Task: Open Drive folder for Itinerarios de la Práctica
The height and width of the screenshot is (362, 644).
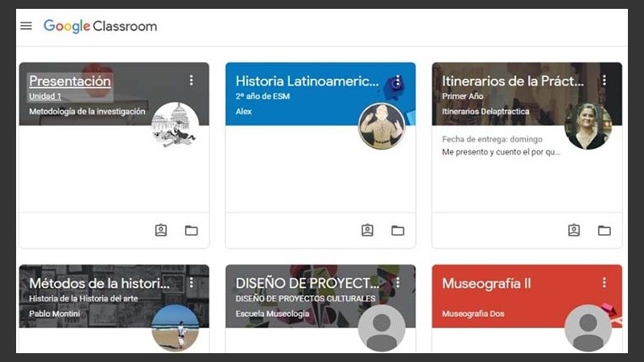Action: (604, 231)
